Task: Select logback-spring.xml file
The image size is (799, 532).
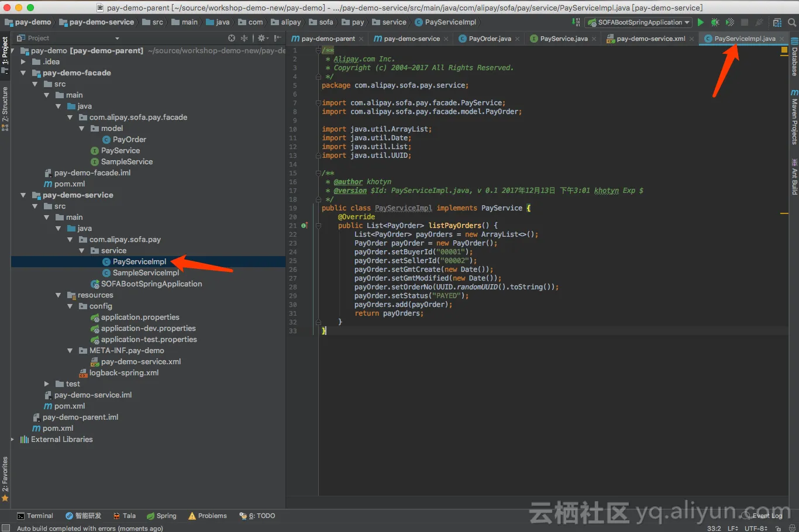Action: [119, 373]
